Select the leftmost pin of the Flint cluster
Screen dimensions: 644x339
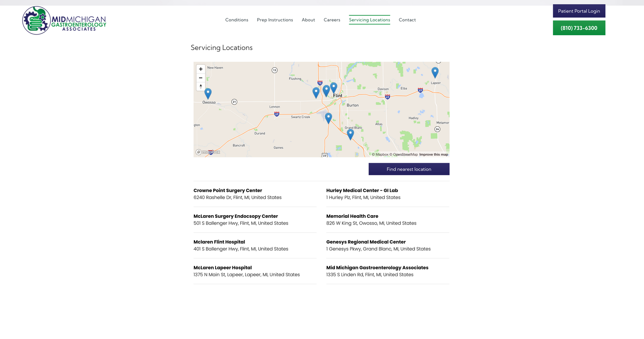[x=316, y=93]
